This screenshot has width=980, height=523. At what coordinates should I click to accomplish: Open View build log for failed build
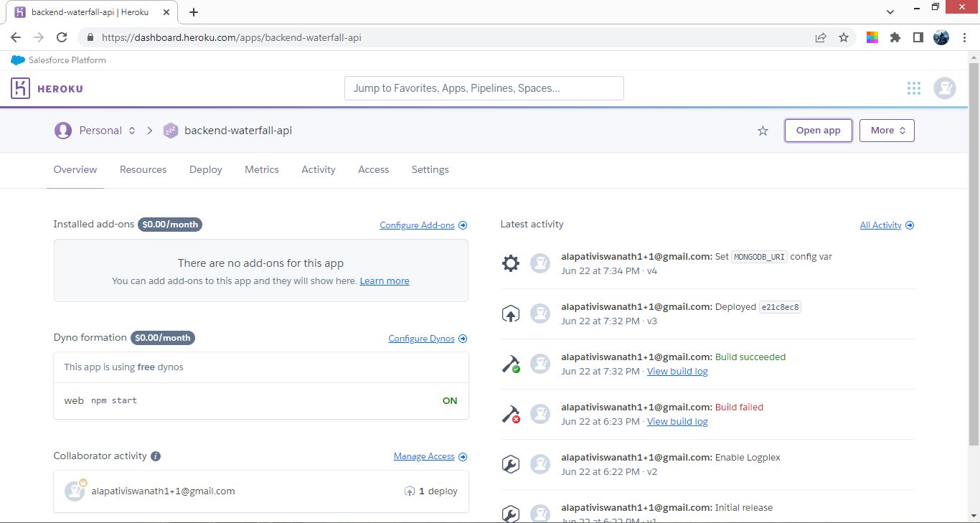point(677,421)
